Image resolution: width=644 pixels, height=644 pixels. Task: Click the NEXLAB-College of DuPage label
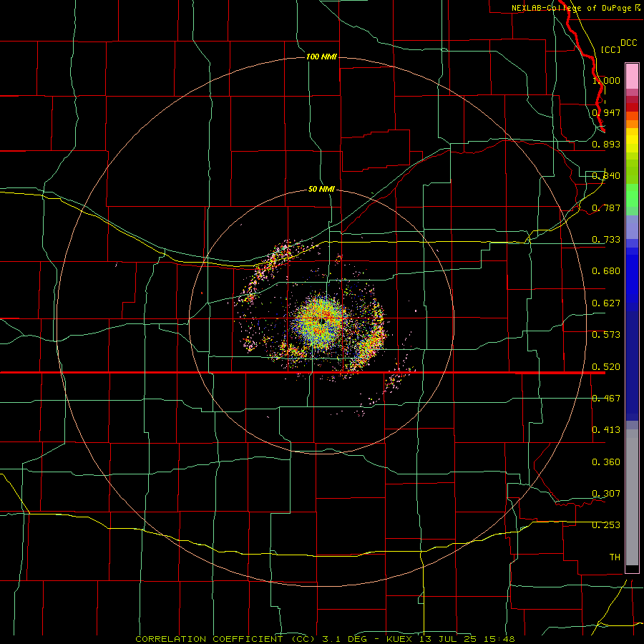(x=576, y=8)
